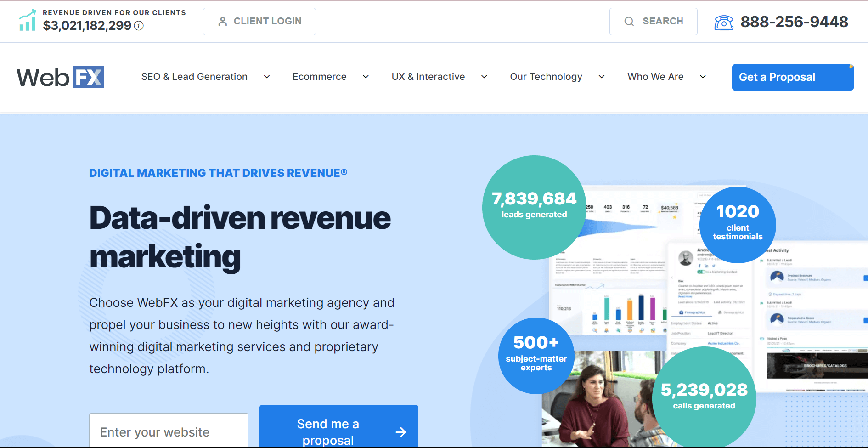Click the Enter your website field
868x448 pixels.
[169, 432]
